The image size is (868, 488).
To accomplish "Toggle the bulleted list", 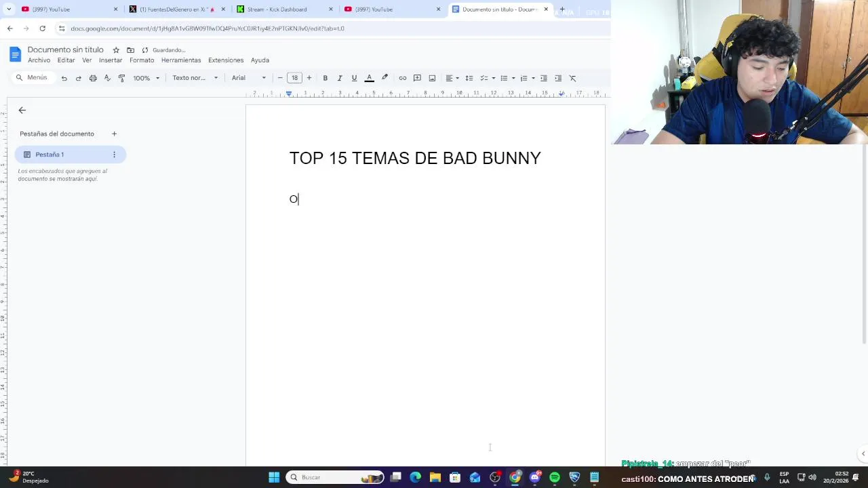I will [504, 78].
